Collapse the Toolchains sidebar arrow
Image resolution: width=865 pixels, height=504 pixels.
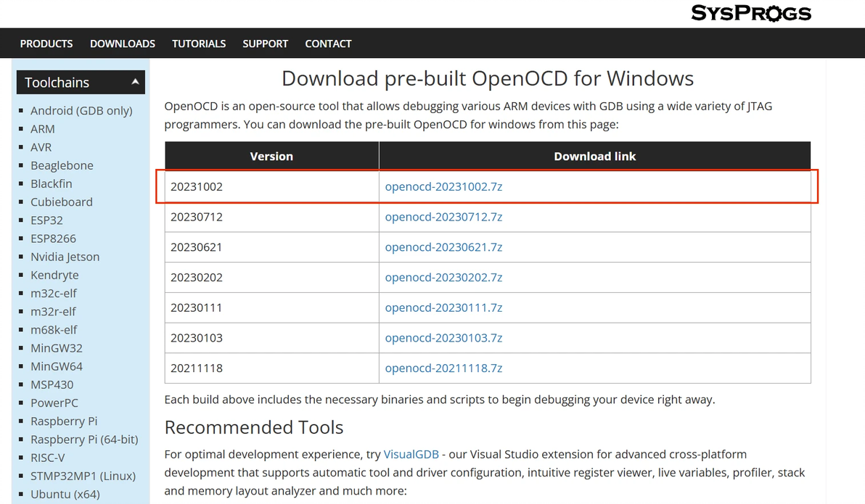135,82
